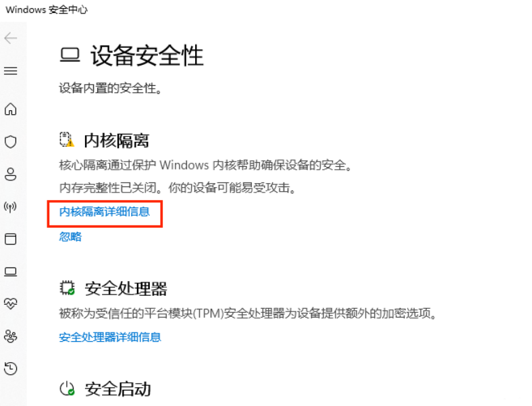Image resolution: width=532 pixels, height=406 pixels.
Task: Click the 安全处理器 chip icon
Action: (68, 288)
